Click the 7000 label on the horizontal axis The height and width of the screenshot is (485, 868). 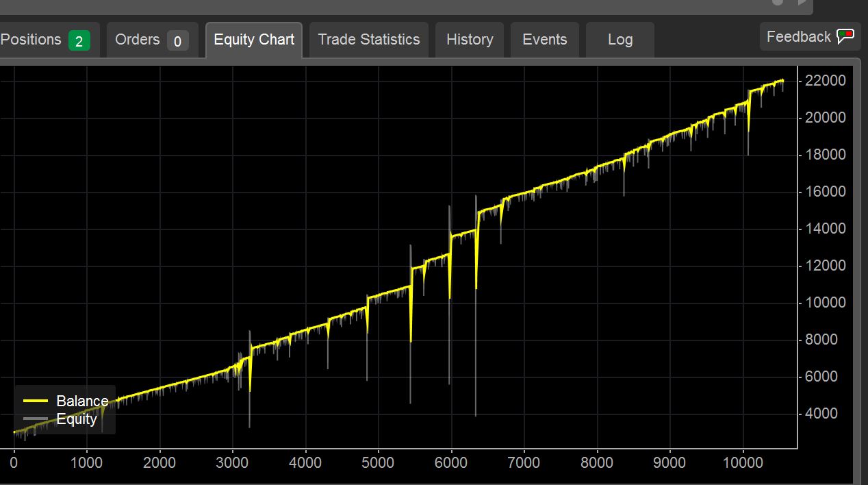pos(524,463)
